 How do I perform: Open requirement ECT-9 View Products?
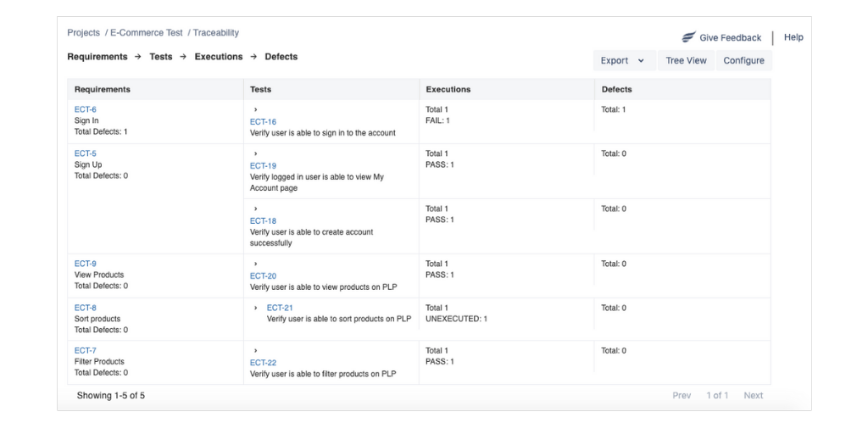click(x=86, y=264)
